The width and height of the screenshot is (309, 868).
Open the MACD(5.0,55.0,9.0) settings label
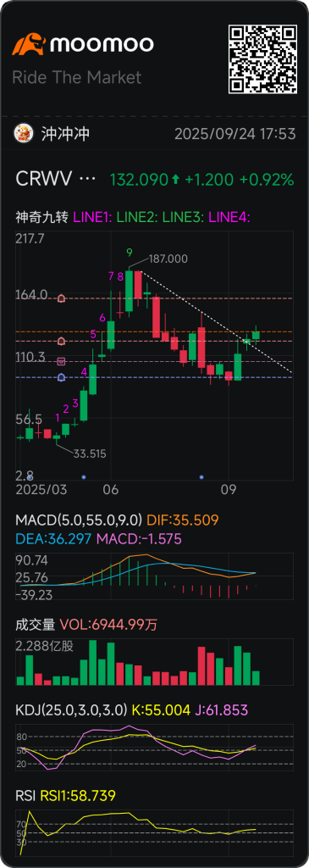click(x=79, y=520)
